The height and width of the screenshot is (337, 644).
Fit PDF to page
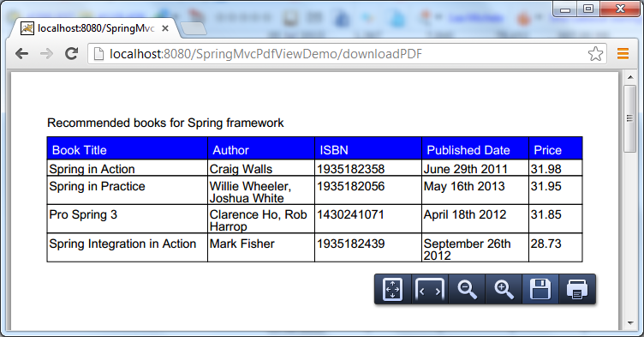pos(392,290)
